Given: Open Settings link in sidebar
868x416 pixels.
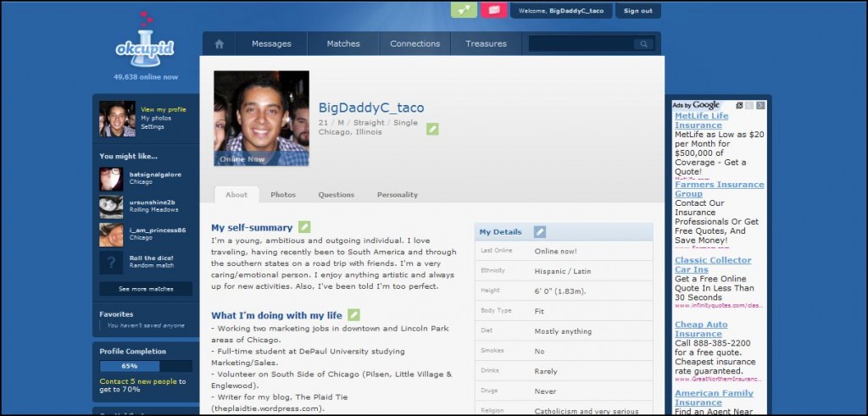Looking at the screenshot, I should [x=153, y=127].
